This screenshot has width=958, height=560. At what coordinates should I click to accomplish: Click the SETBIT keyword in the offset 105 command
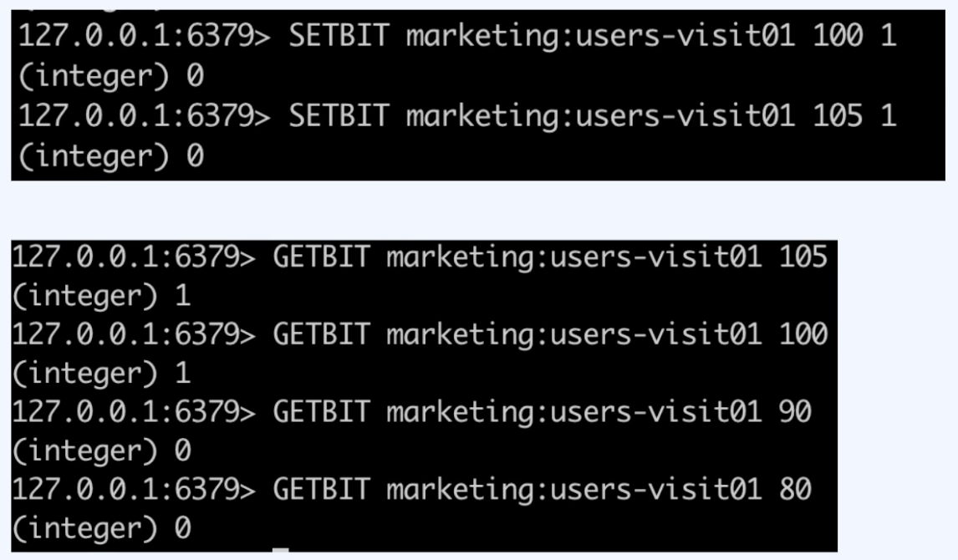pyautogui.click(x=339, y=115)
